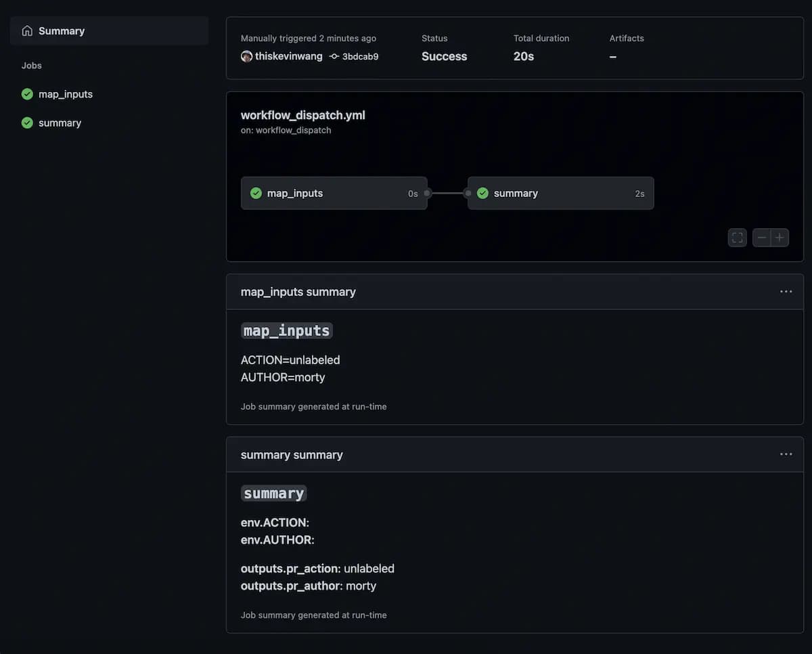812x654 pixels.
Task: Click the green check next to summary job
Action: click(27, 123)
